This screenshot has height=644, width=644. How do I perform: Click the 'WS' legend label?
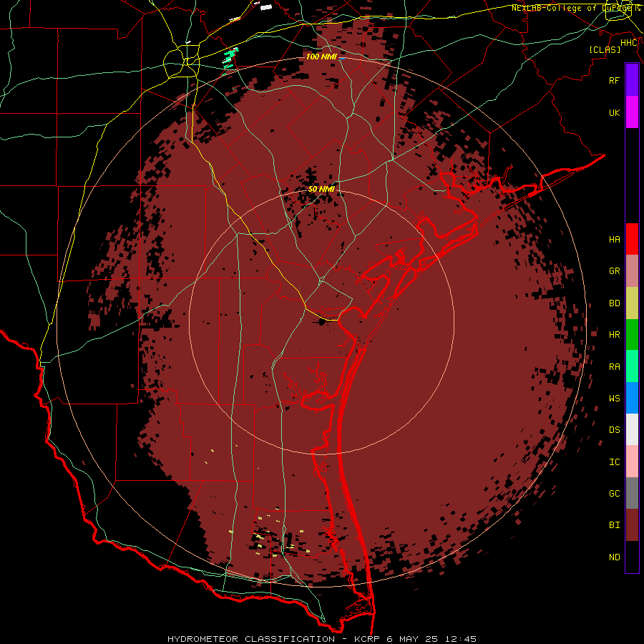tap(615, 399)
